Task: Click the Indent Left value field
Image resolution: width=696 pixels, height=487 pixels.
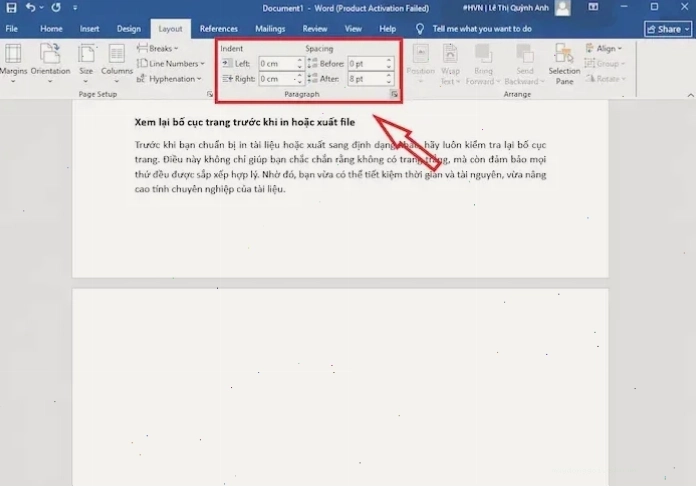Action: point(277,63)
